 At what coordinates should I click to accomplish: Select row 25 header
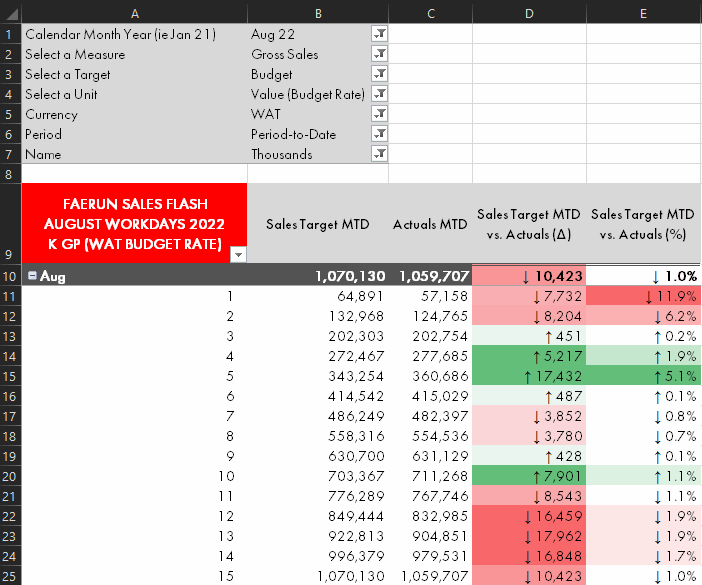(x=10, y=576)
